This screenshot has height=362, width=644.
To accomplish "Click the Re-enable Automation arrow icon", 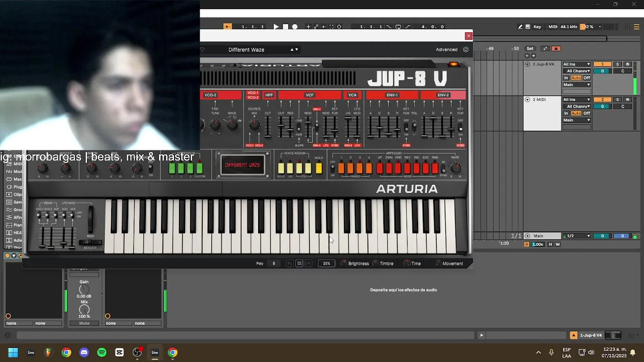I will 324,27.
